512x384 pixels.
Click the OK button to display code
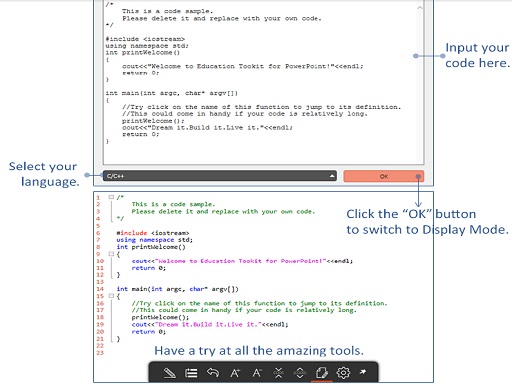click(384, 176)
